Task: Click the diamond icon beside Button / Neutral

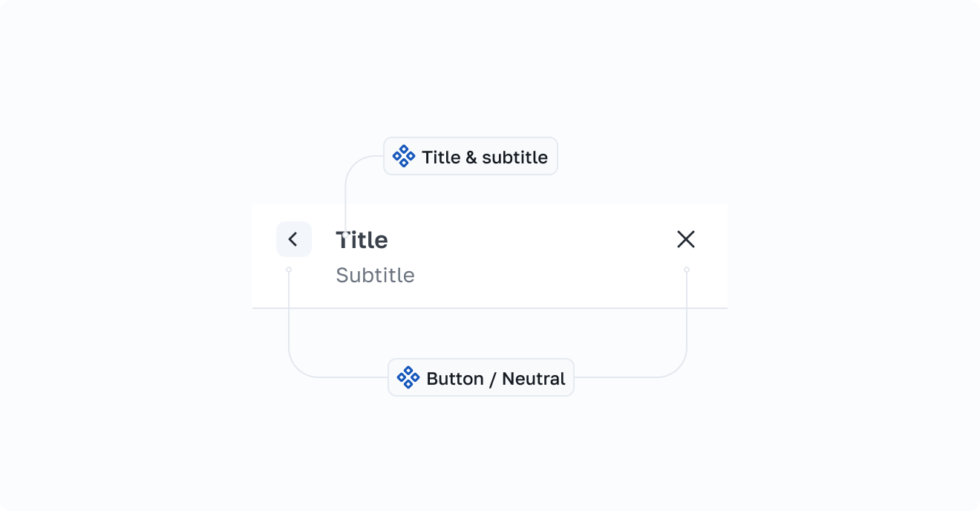Action: 408,377
